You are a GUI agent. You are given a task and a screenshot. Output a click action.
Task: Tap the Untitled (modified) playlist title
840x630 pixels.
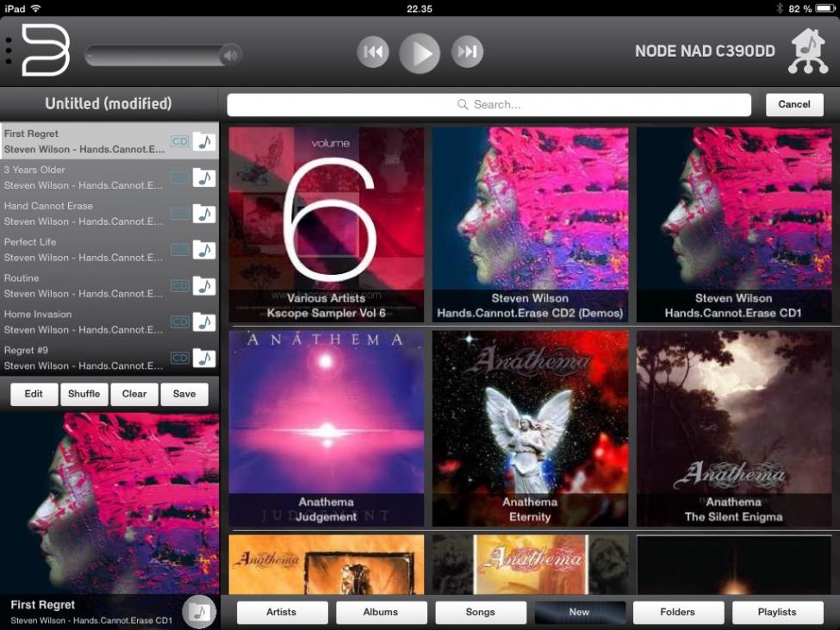(109, 103)
